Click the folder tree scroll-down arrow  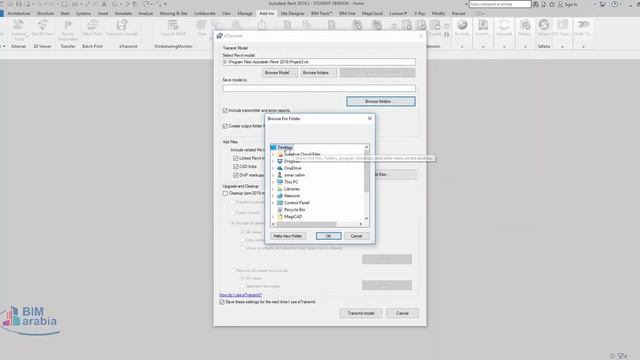coord(367,219)
